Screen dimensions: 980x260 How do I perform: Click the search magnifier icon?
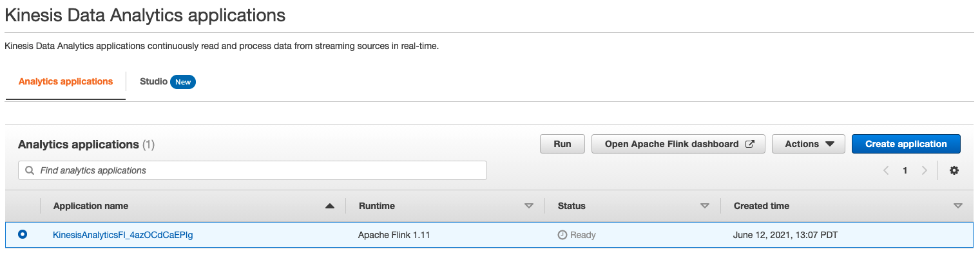click(x=30, y=170)
